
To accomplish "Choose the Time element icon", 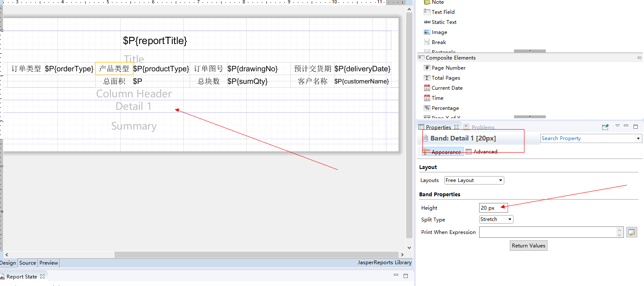I will pyautogui.click(x=427, y=98).
